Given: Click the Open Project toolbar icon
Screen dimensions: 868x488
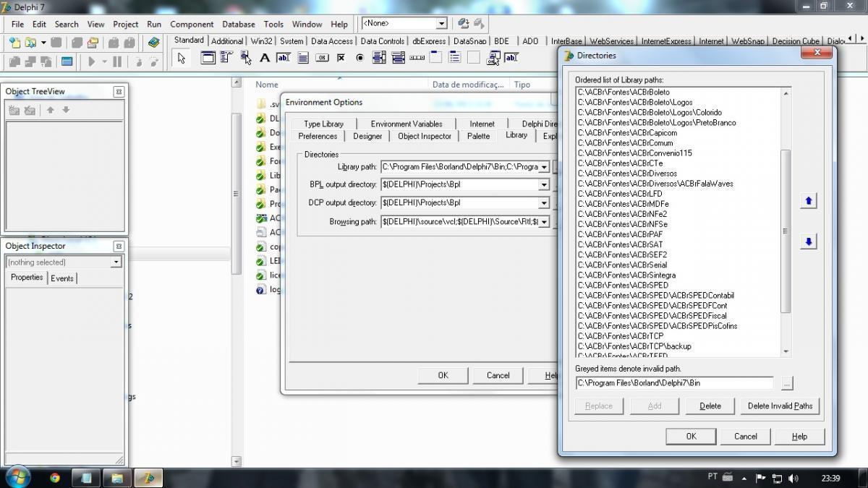Looking at the screenshot, I should (x=93, y=43).
